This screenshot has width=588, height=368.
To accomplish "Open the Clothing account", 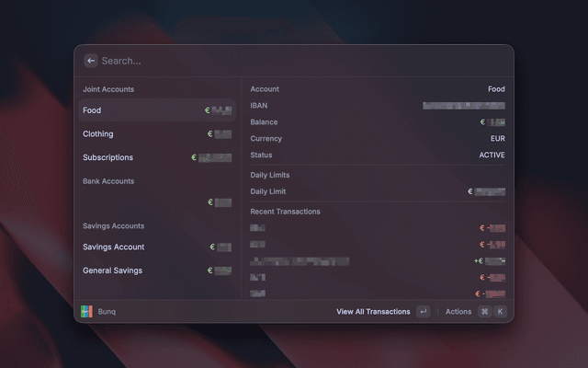I will (156, 134).
